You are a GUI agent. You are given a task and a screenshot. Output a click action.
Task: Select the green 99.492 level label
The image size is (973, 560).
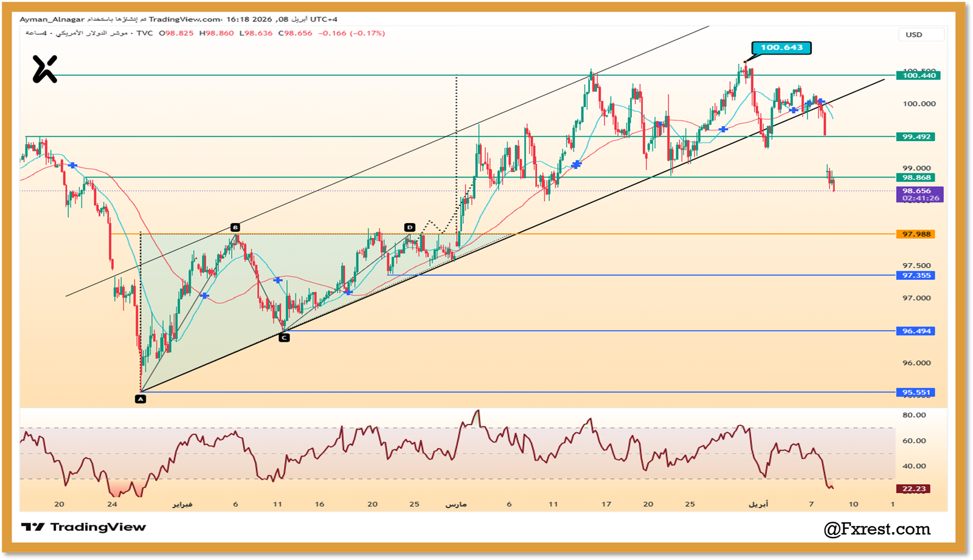(x=916, y=137)
